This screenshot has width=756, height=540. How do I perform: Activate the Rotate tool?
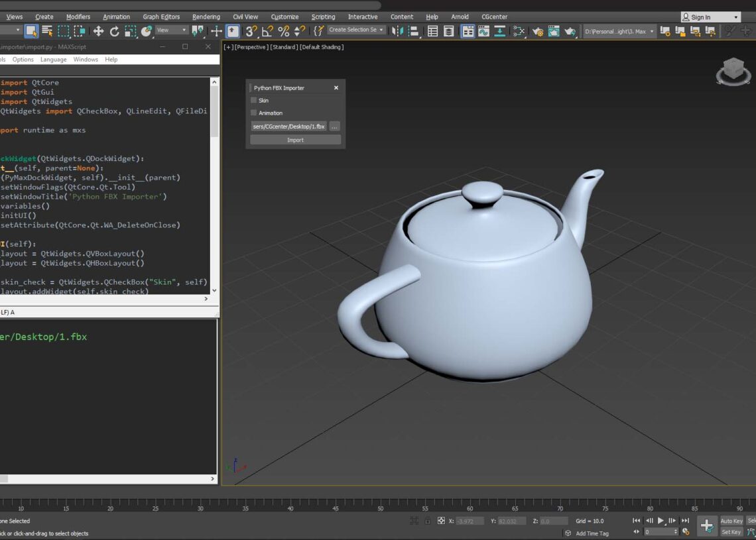click(x=114, y=31)
